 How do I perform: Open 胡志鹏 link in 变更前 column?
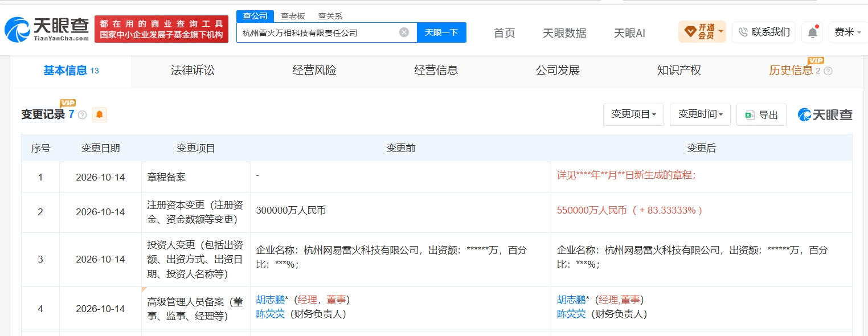(x=270, y=300)
